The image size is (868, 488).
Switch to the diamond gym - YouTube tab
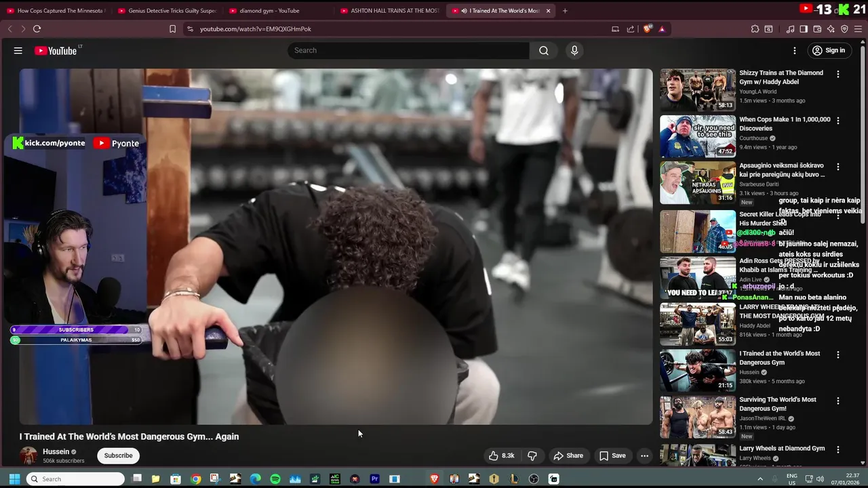278,11
